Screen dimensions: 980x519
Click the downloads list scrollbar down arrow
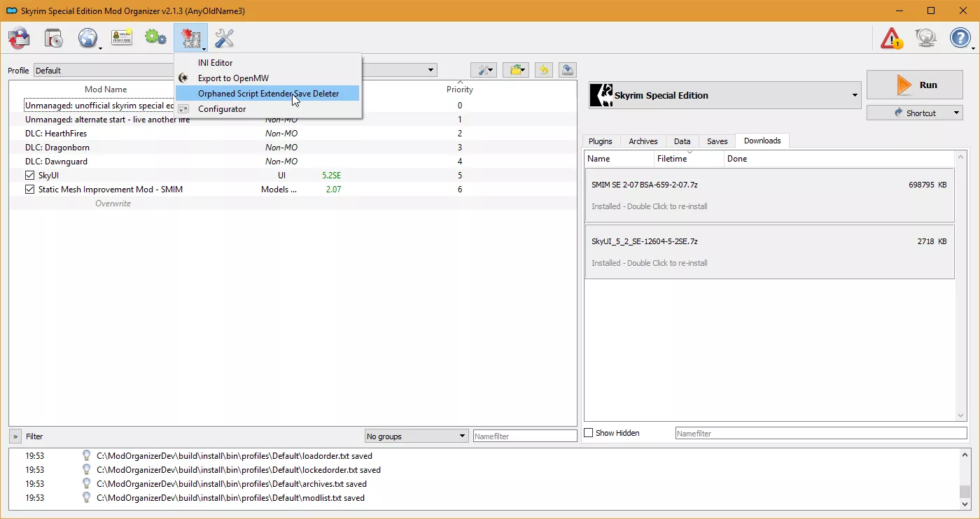(x=961, y=415)
